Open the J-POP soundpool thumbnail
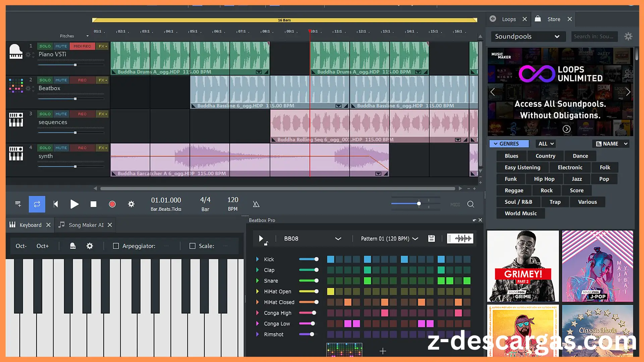The image size is (644, 362). 598,266
